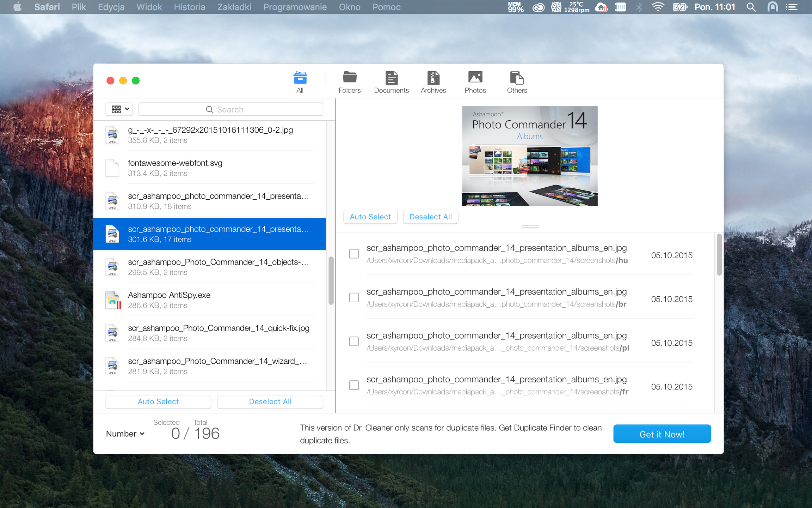812x508 pixels.
Task: Click the Creative Cloud menu bar icon
Action: point(538,7)
